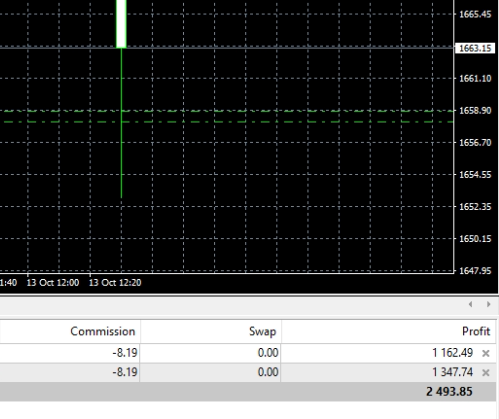Click the 1656.70 price scale label
Image resolution: width=499 pixels, height=419 pixels.
(x=475, y=143)
